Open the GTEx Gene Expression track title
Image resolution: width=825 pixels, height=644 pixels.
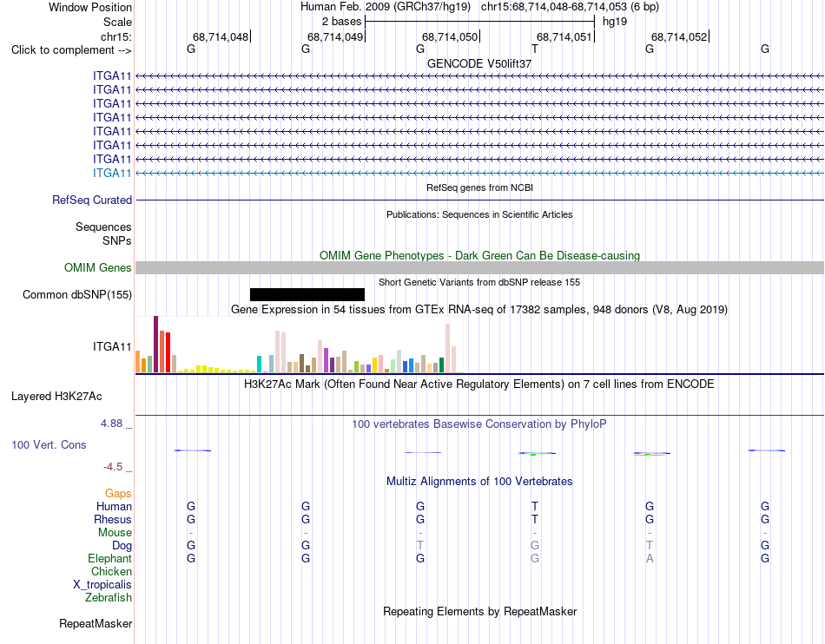[479, 309]
